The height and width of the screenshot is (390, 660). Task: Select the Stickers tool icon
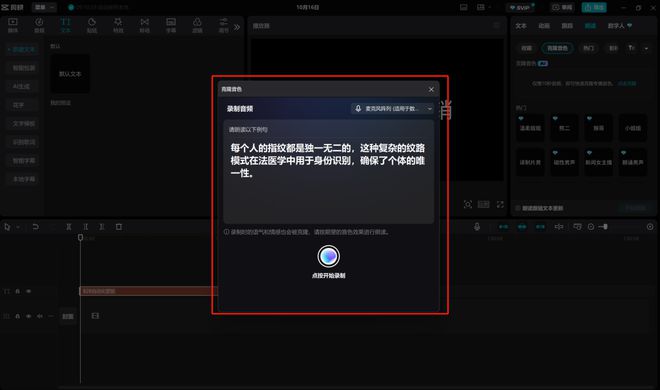click(92, 25)
